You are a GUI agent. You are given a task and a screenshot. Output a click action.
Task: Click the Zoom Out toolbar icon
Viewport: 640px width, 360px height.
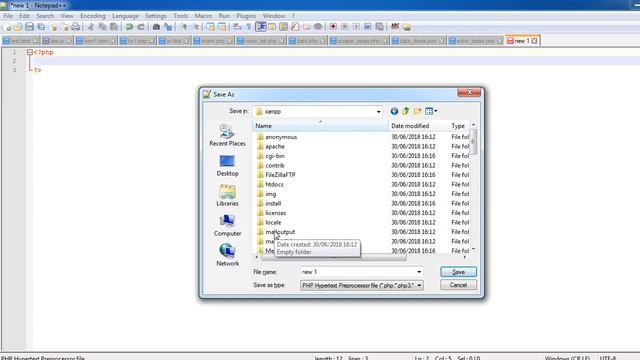click(196, 27)
